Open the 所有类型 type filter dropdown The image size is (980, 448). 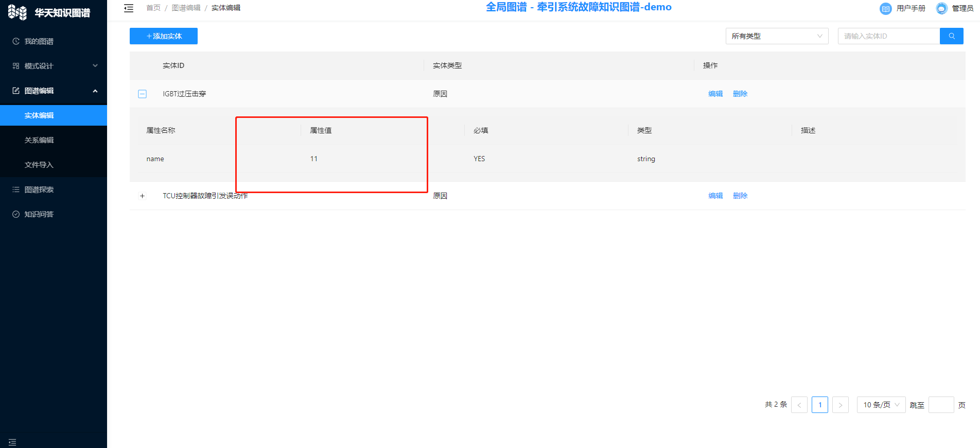click(776, 36)
